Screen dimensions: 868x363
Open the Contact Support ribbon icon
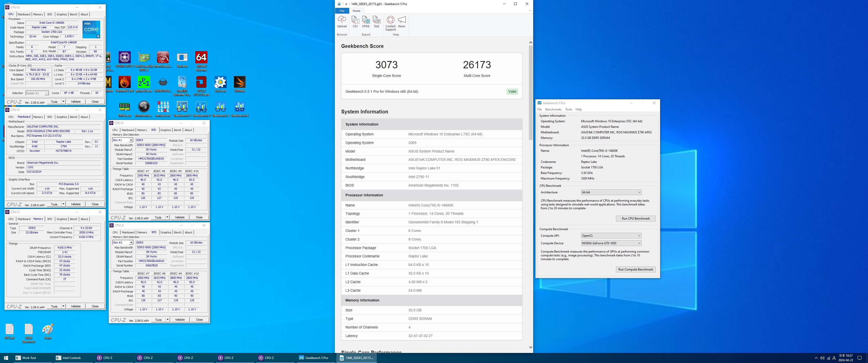[391, 23]
